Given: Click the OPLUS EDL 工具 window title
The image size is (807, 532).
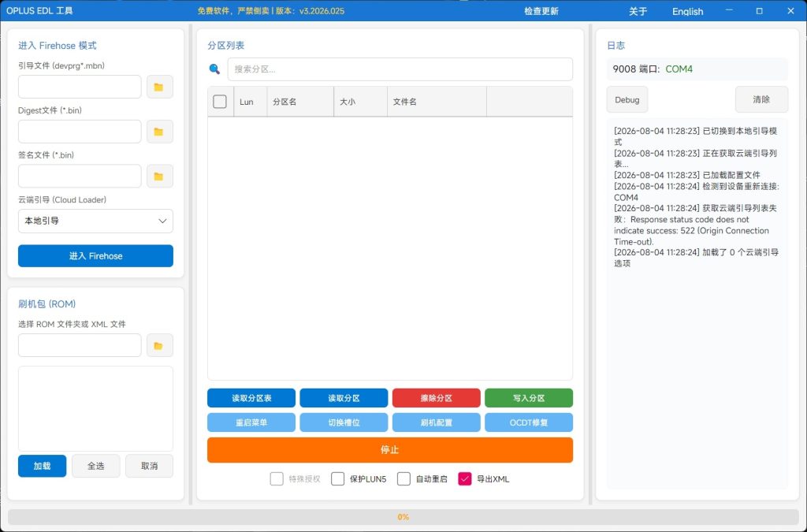Looking at the screenshot, I should (x=39, y=11).
